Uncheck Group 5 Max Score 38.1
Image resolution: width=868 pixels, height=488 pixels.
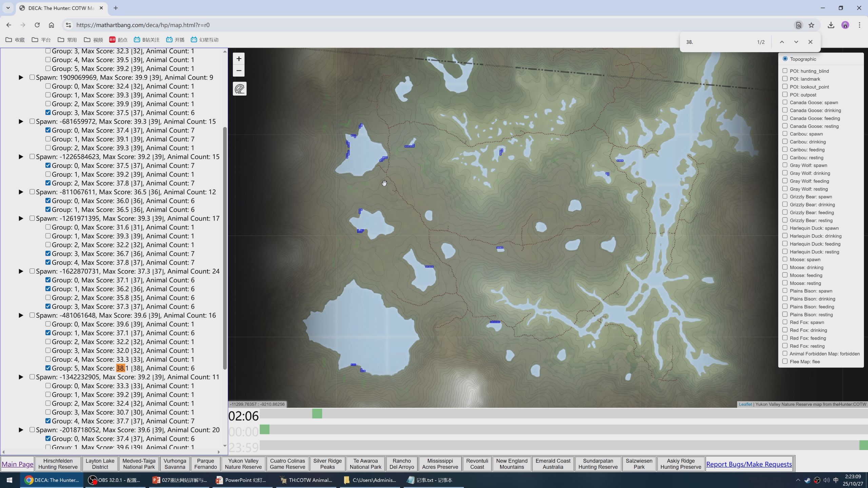pos(48,368)
